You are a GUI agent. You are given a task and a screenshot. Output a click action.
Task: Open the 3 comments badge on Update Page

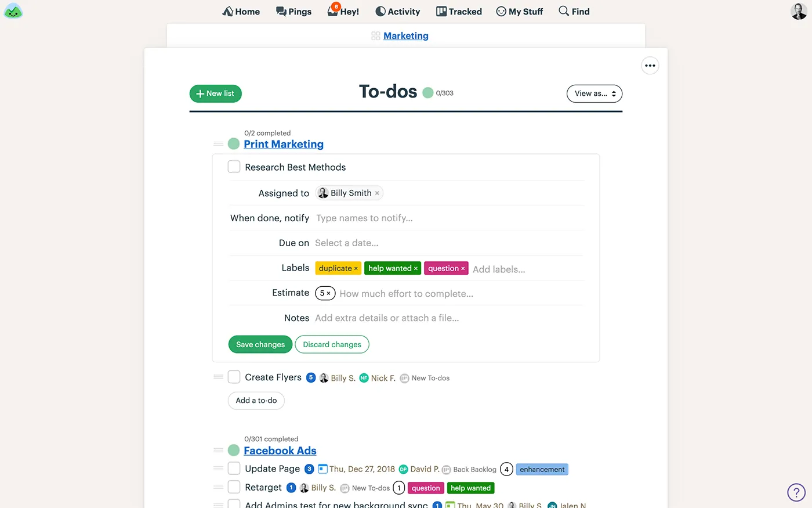tap(309, 469)
